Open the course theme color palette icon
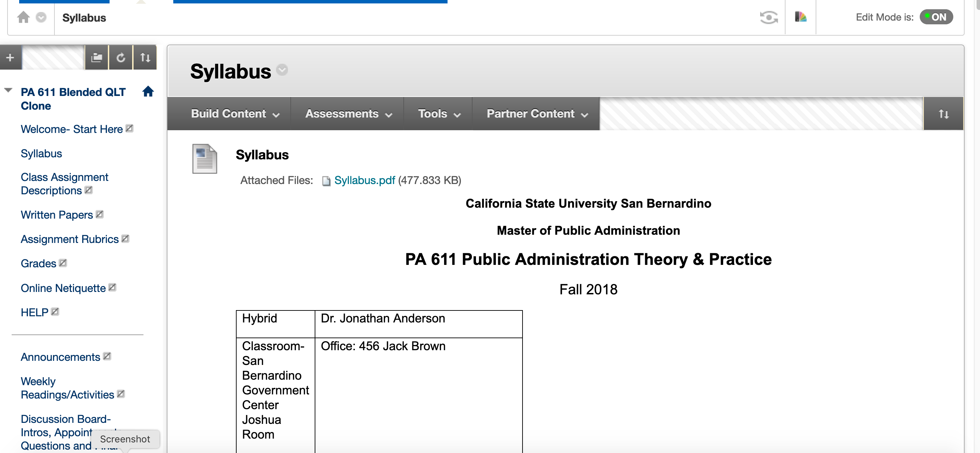This screenshot has width=980, height=453. (x=801, y=17)
